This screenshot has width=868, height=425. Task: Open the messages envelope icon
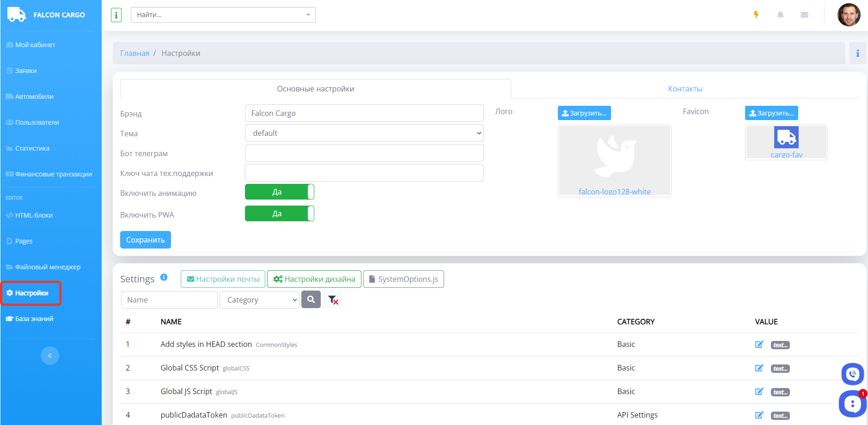(804, 15)
